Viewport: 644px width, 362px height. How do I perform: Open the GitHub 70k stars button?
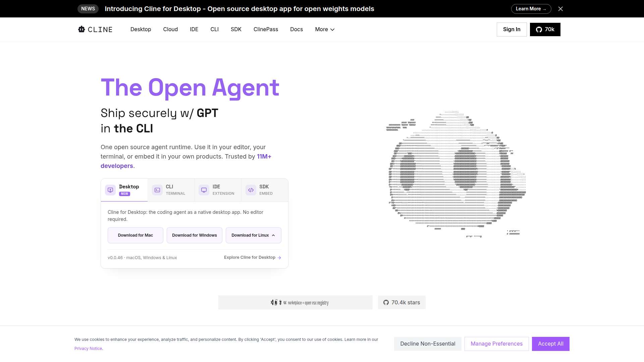(545, 29)
